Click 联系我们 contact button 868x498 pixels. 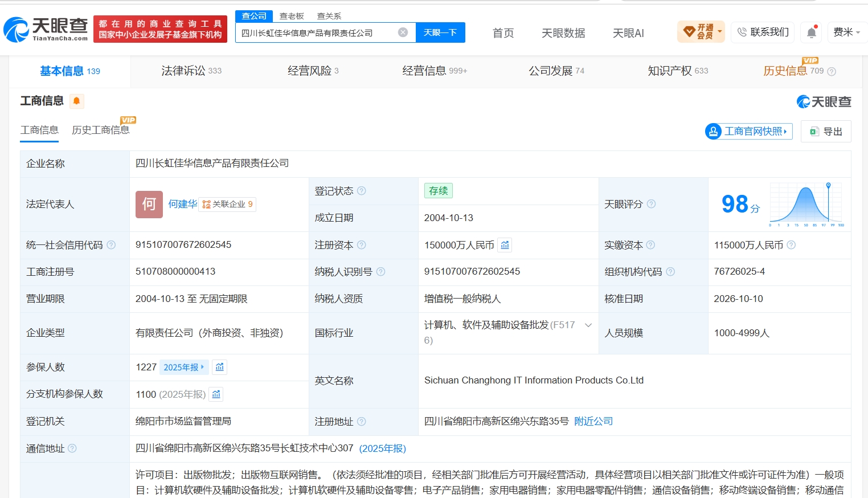[x=763, y=32]
